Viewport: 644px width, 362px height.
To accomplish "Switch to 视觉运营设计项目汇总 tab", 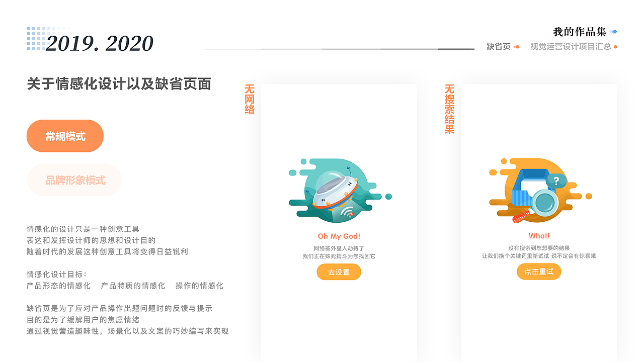I will tap(570, 46).
